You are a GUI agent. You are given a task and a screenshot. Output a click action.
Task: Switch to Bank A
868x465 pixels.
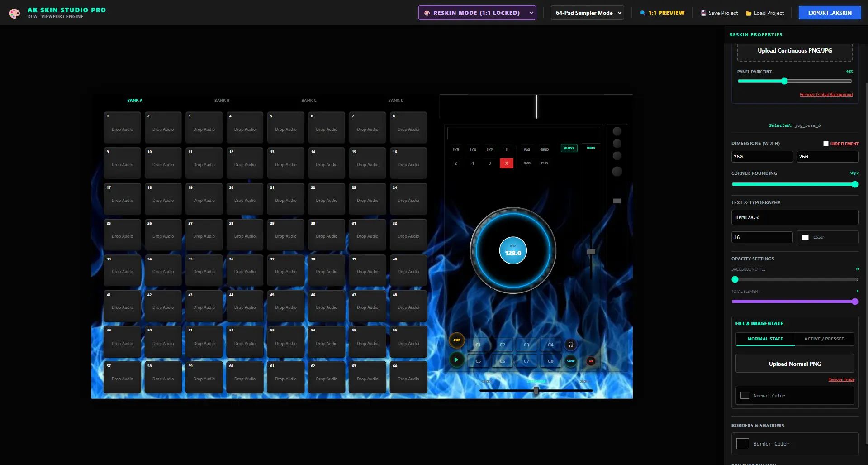click(x=135, y=101)
